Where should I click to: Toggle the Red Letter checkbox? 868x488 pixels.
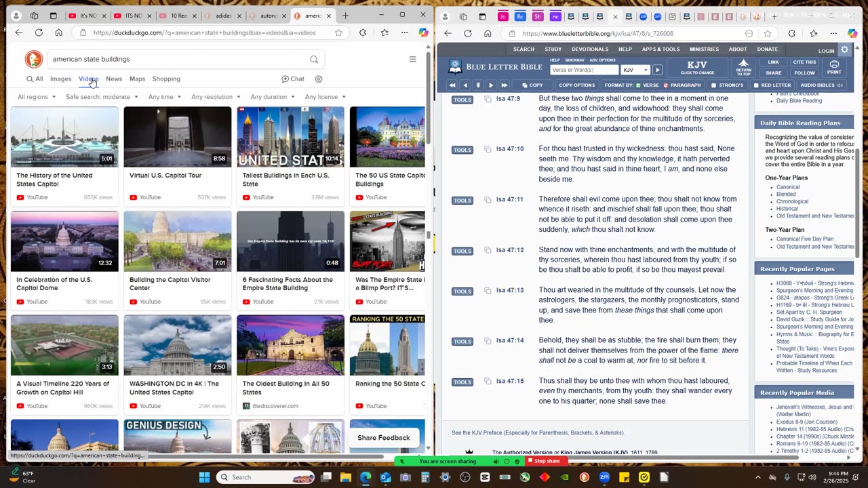pyautogui.click(x=756, y=85)
